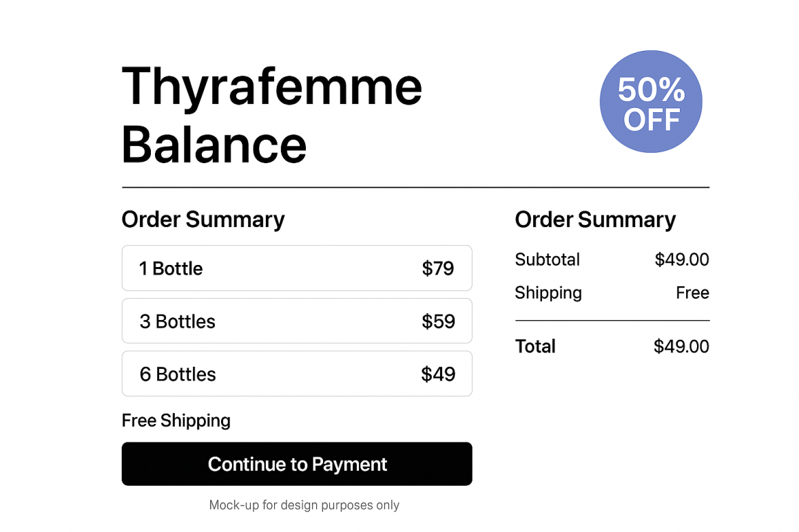This screenshot has width=799, height=532.
Task: Click the left Order Summary heading
Action: (203, 219)
